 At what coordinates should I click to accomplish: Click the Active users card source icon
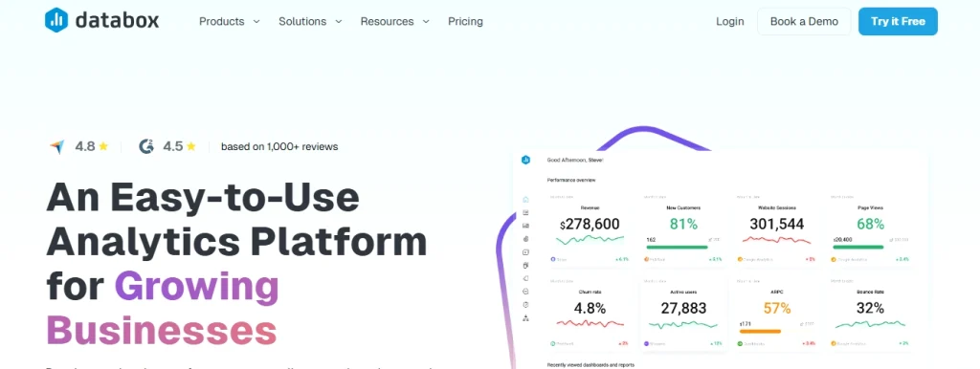point(646,343)
